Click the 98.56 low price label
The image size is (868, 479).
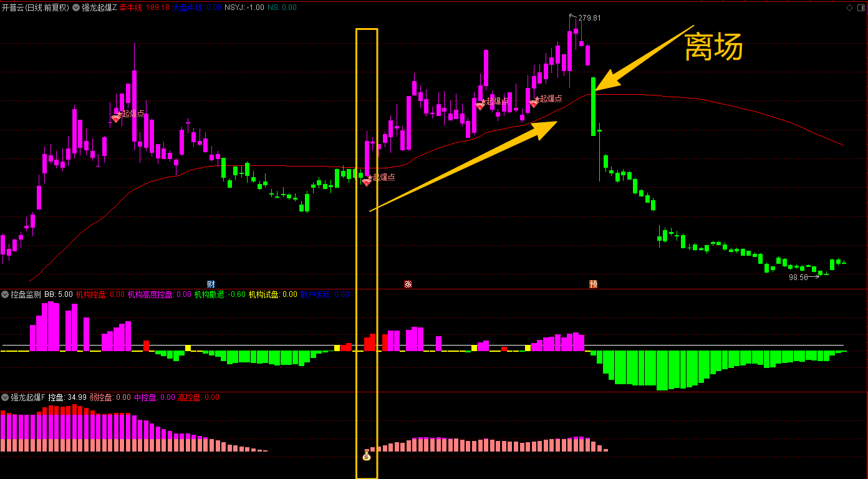click(798, 277)
